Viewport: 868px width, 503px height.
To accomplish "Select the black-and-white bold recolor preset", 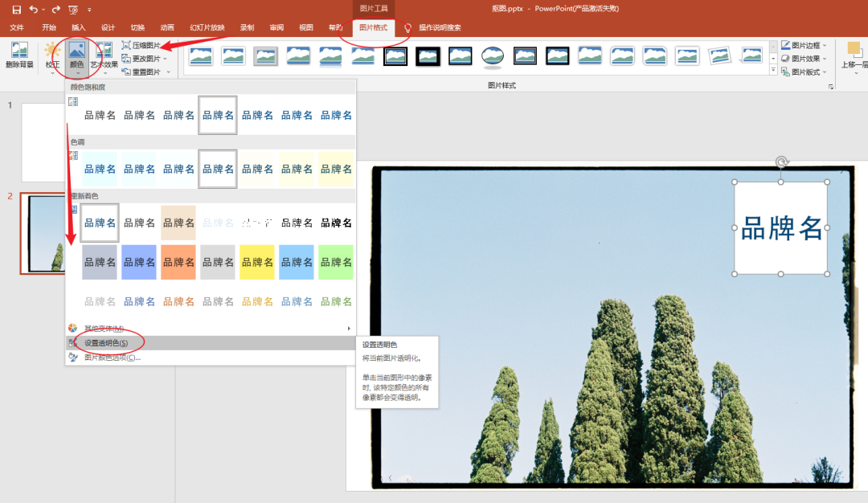I will point(336,223).
